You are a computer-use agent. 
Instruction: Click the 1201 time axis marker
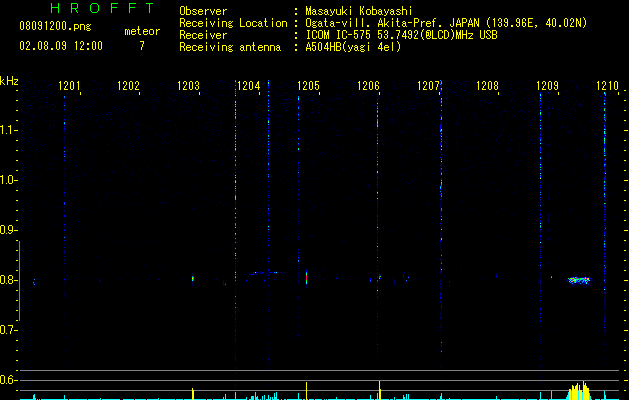[x=69, y=86]
